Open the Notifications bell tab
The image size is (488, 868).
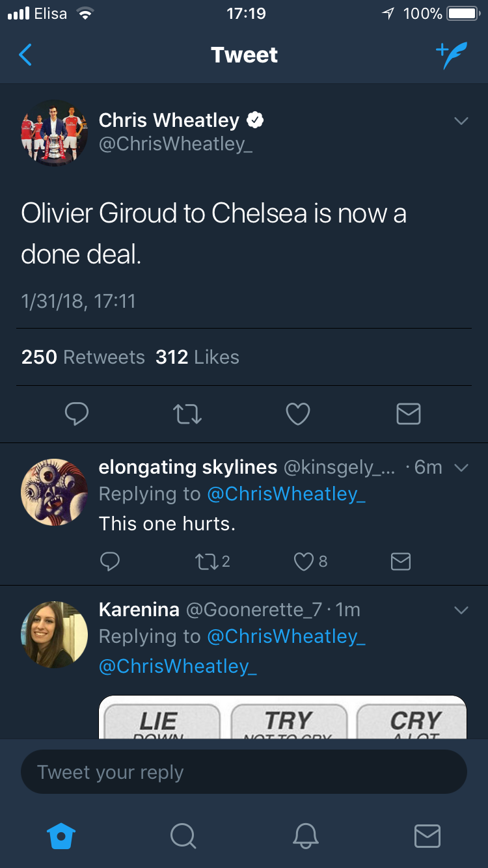click(305, 835)
